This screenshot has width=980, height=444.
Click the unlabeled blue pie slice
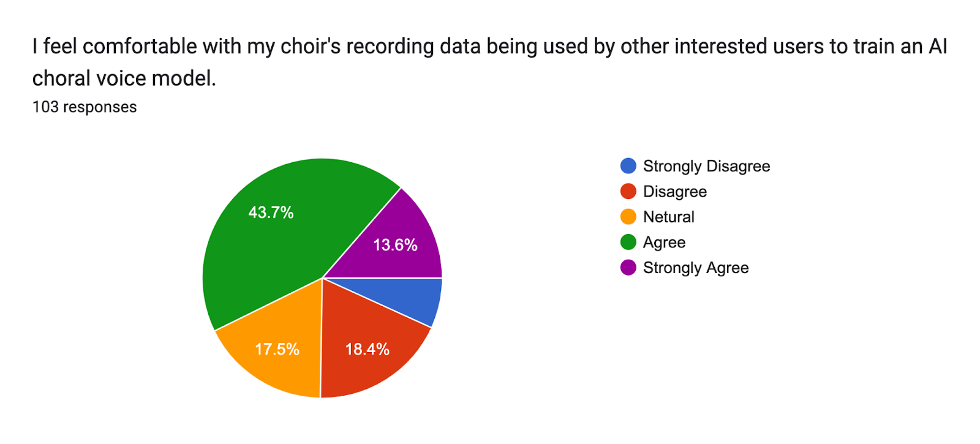(417, 297)
